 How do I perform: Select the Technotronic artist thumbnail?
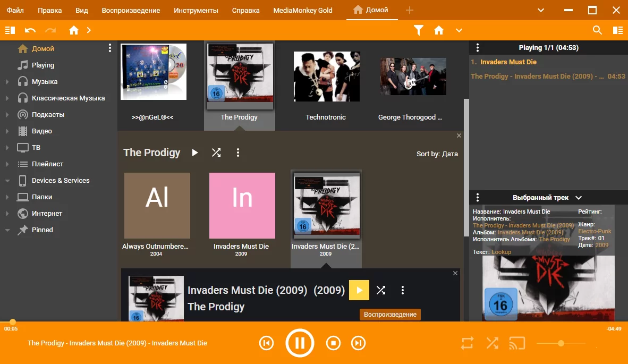coord(326,76)
